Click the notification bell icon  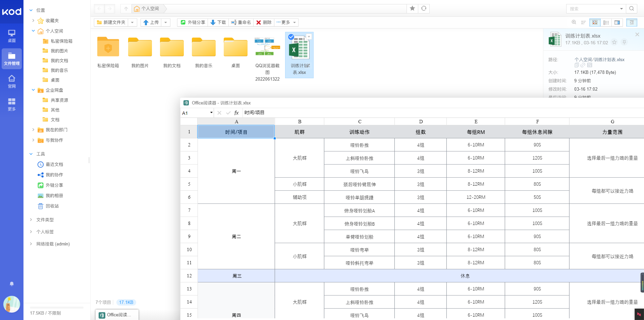[12, 284]
